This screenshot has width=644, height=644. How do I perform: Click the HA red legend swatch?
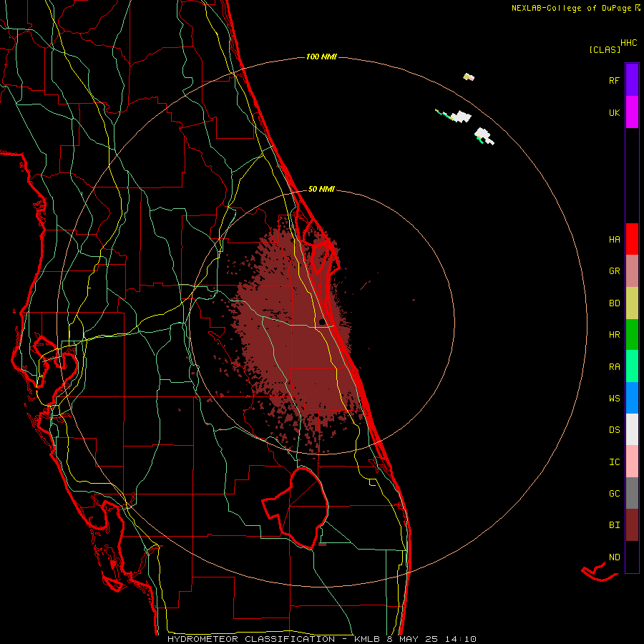click(632, 239)
